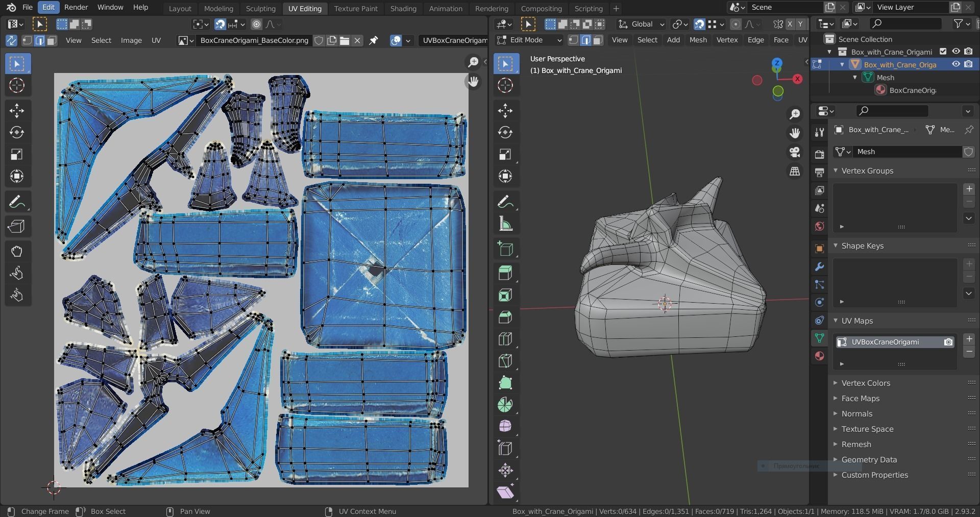The height and width of the screenshot is (517, 980).
Task: Select the Smooth tool
Action: click(x=505, y=426)
